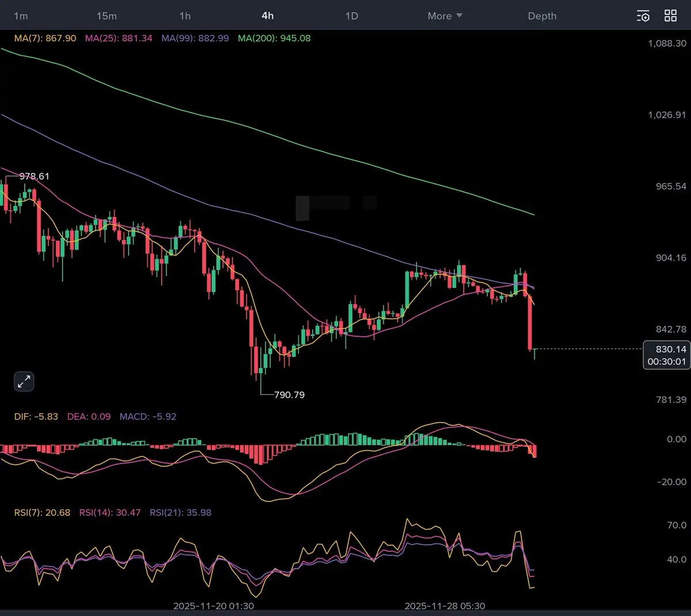Image resolution: width=691 pixels, height=616 pixels.
Task: Click the low marker 790.79
Action: [290, 394]
